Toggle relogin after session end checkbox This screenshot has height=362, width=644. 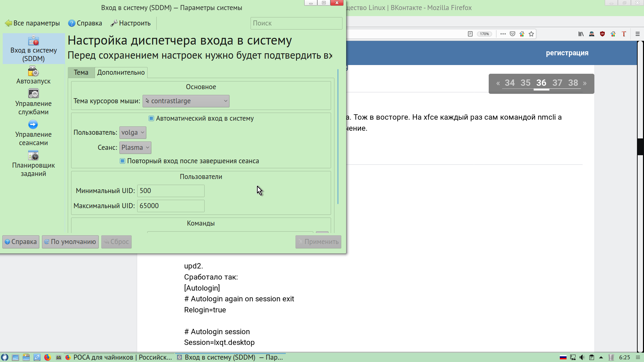[122, 161]
